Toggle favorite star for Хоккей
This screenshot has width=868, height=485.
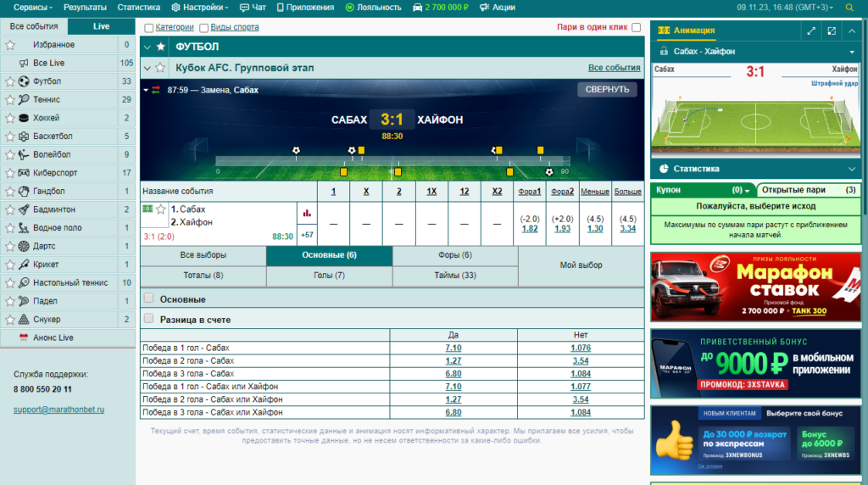tap(10, 118)
